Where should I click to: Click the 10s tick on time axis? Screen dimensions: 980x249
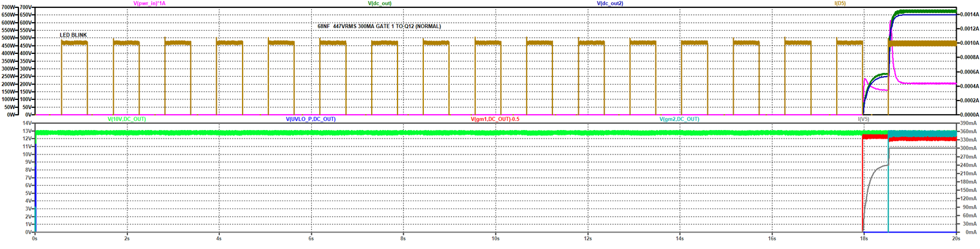coord(495,239)
